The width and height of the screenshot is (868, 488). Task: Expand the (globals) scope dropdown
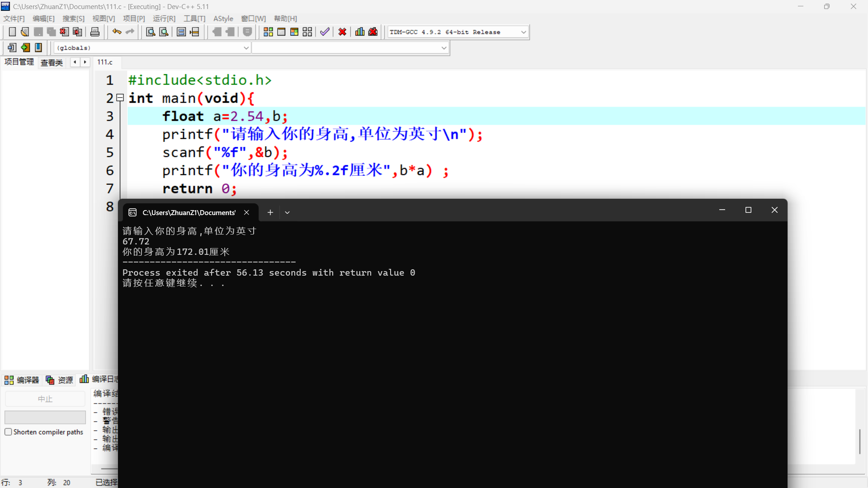pos(246,48)
